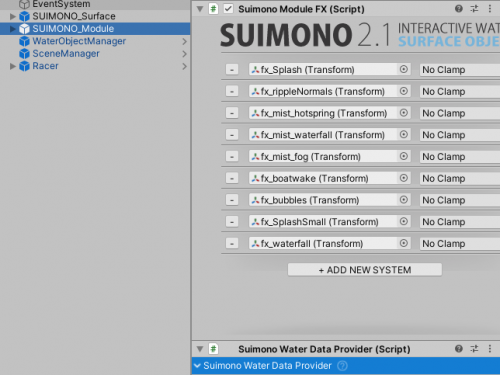Open object picker for fx_waterfall
The width and height of the screenshot is (500, 375).
point(404,243)
